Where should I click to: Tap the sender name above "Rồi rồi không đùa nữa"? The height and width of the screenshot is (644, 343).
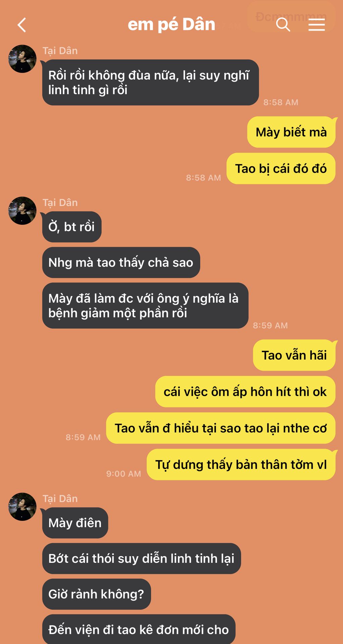pyautogui.click(x=60, y=51)
